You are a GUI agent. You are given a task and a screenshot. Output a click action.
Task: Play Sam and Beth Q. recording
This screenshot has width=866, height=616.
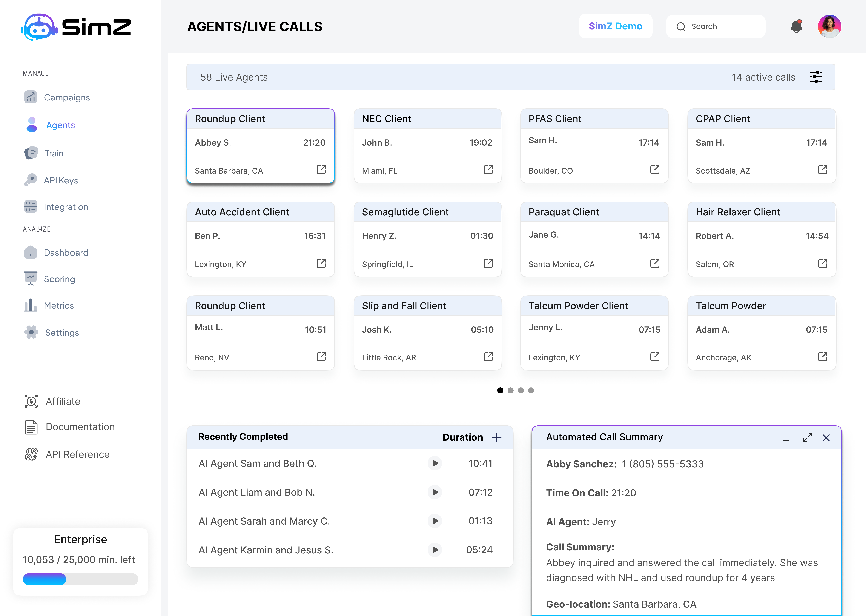click(x=435, y=463)
